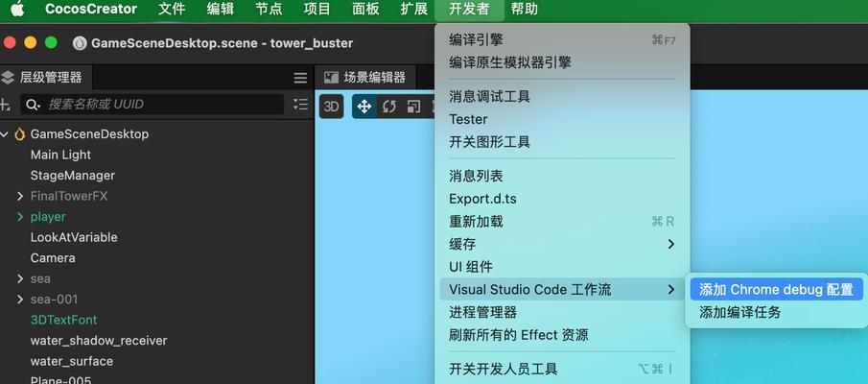
Task: Expand the FinalTowerFX node
Action: coord(20,196)
